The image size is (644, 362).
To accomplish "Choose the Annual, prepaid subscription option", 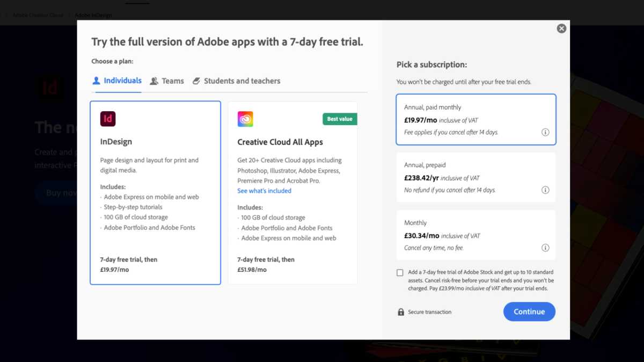I will coord(476,177).
